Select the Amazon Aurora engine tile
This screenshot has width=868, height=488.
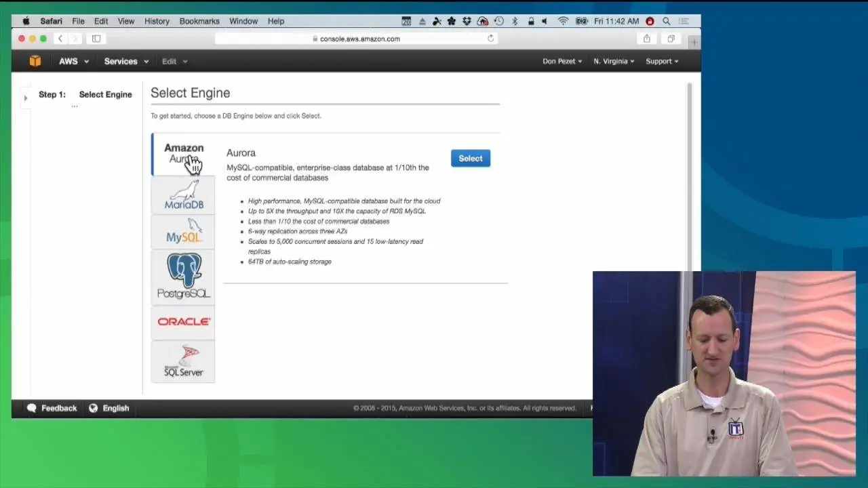click(183, 154)
